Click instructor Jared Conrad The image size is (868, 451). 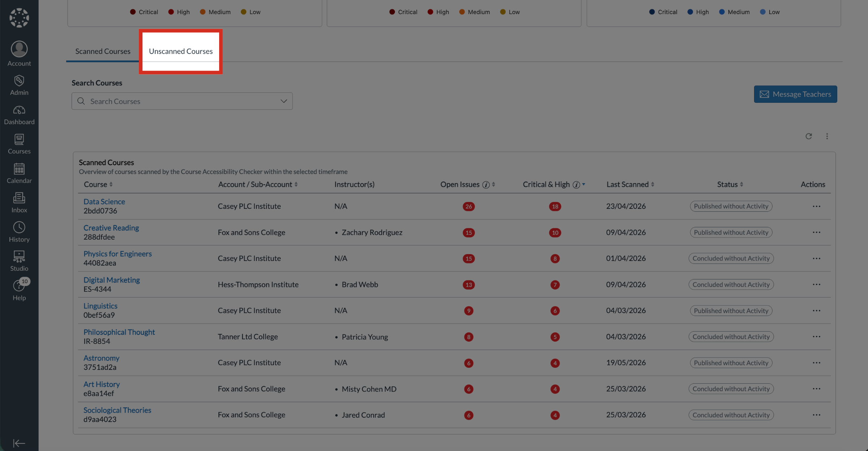pyautogui.click(x=363, y=415)
